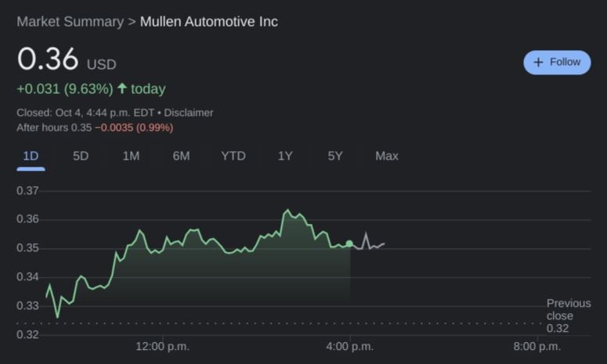
Task: Click the plus icon on Follow
Action: (x=538, y=63)
